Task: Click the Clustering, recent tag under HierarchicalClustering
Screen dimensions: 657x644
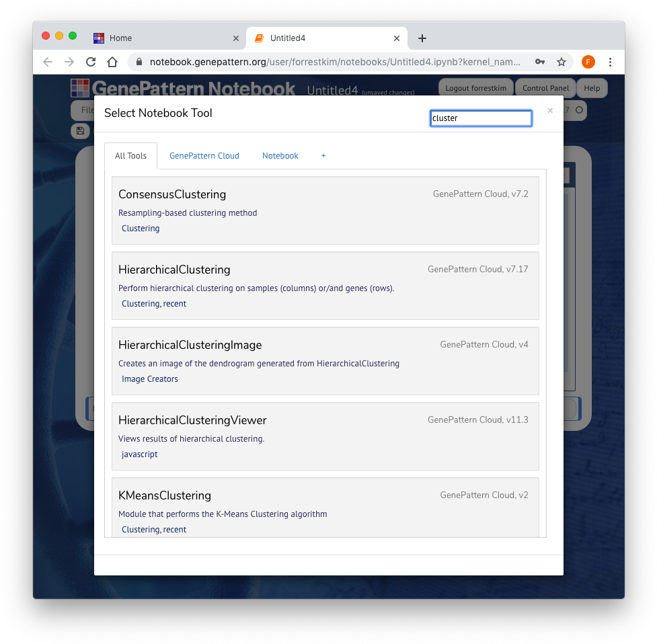Action: pos(154,304)
